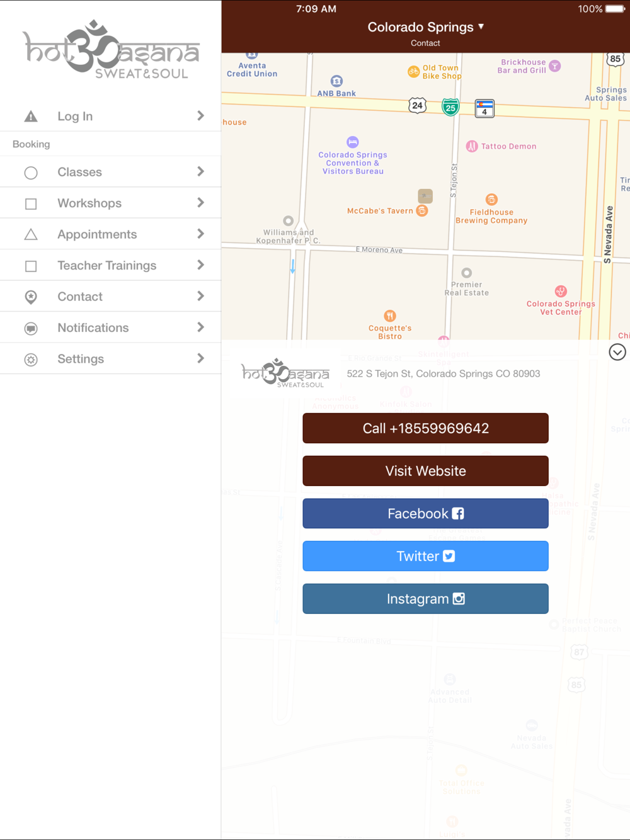Screen dimensions: 630x840
Task: Click the Log In warning triangle icon
Action: [x=31, y=116]
